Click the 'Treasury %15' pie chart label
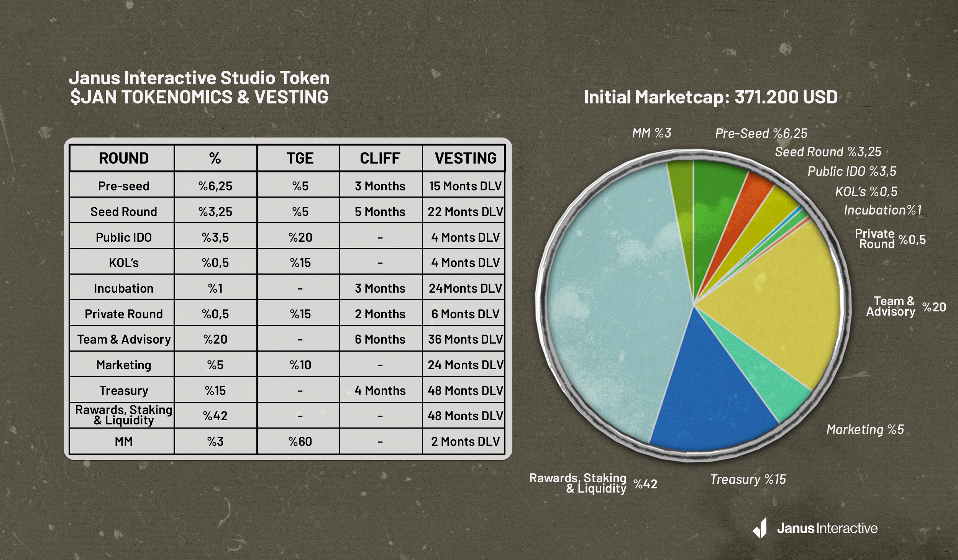Viewport: 958px width, 560px height. point(748,479)
